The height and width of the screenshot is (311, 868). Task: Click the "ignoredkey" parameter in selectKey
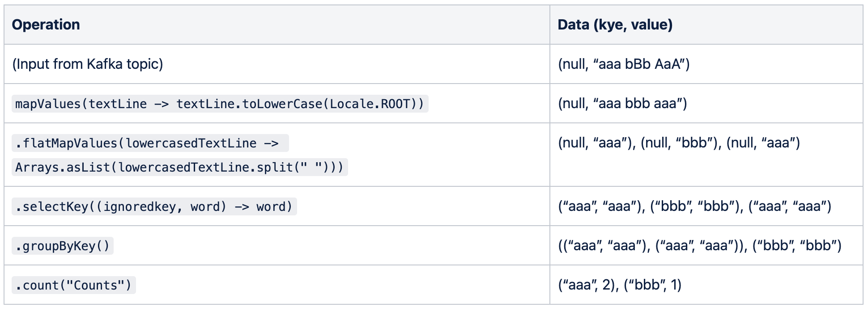click(x=139, y=206)
